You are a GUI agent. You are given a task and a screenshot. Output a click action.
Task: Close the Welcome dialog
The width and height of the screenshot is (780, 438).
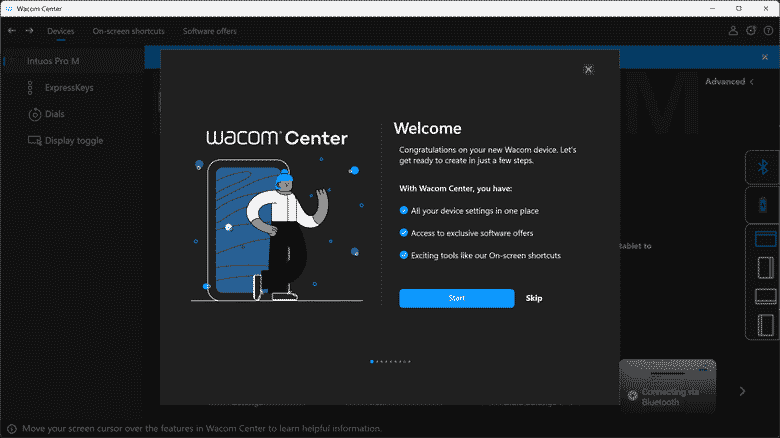[x=588, y=70]
